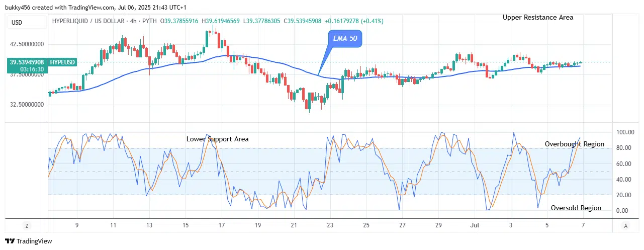Click the Jul marker on time axis
The width and height of the screenshot is (644, 250).
(474, 226)
